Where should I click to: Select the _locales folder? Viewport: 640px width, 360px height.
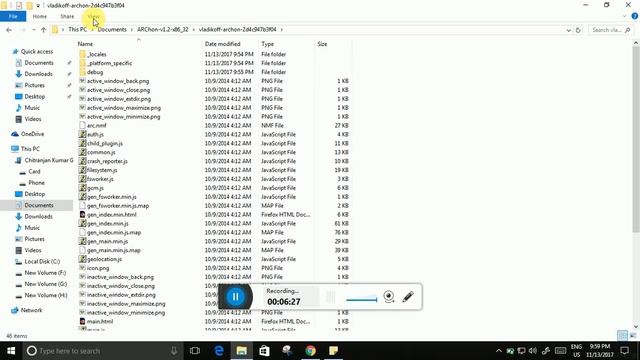click(97, 54)
